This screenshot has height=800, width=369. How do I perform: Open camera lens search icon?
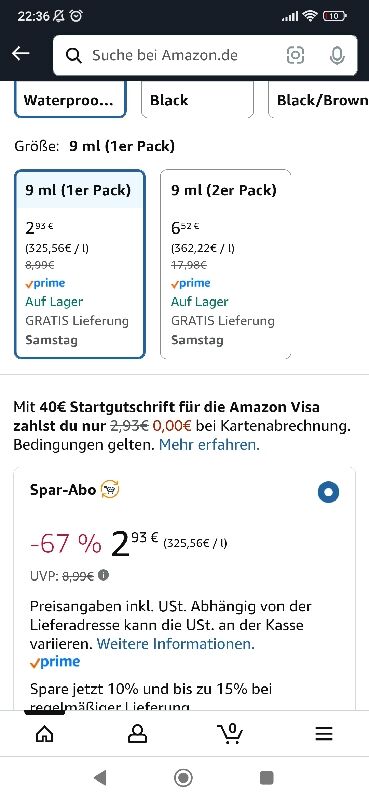[x=296, y=55]
